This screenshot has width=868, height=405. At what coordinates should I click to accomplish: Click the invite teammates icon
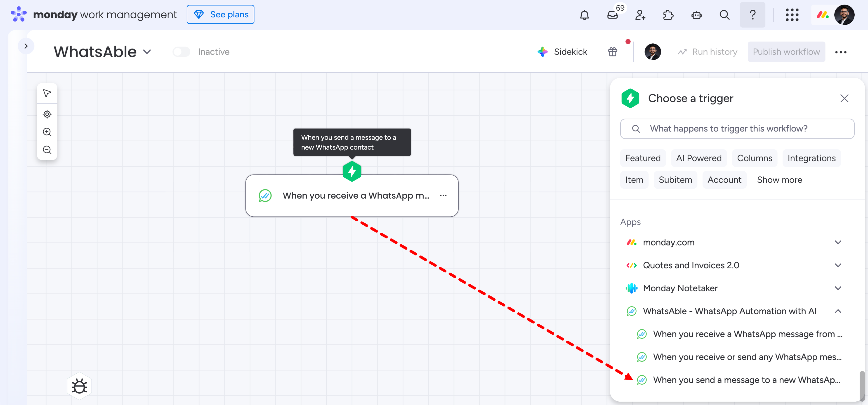[640, 15]
